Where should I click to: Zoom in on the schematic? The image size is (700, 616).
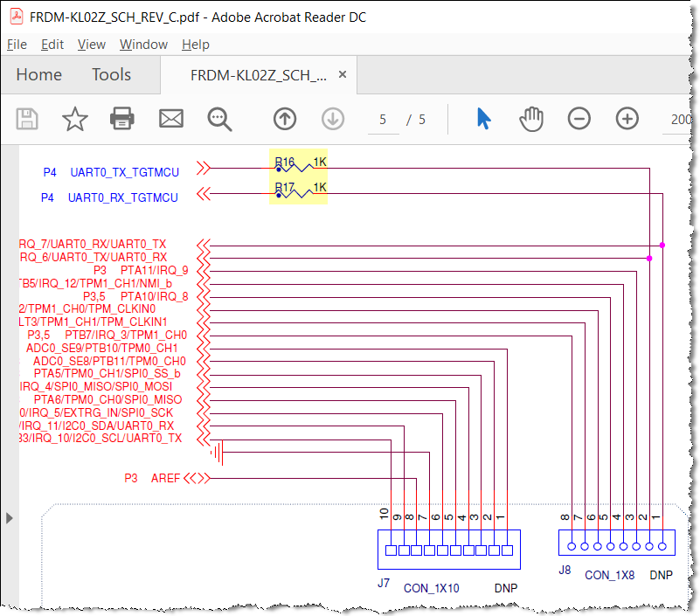click(627, 118)
